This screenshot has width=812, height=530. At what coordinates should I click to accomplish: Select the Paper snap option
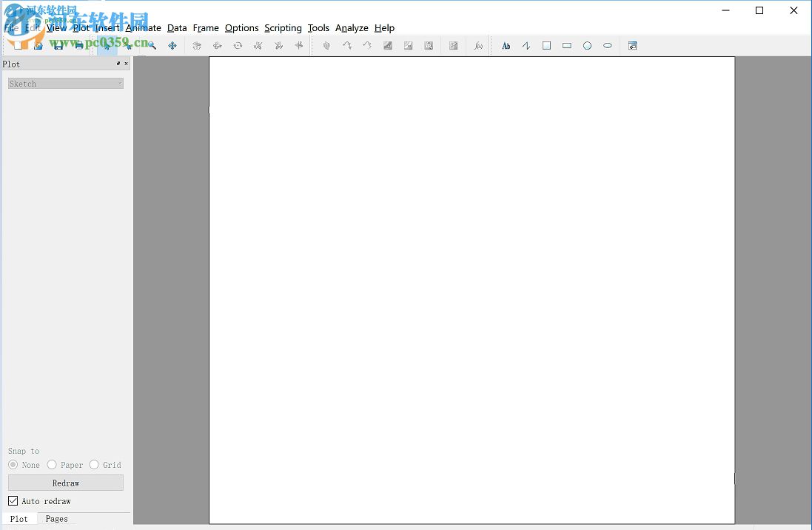click(x=52, y=465)
